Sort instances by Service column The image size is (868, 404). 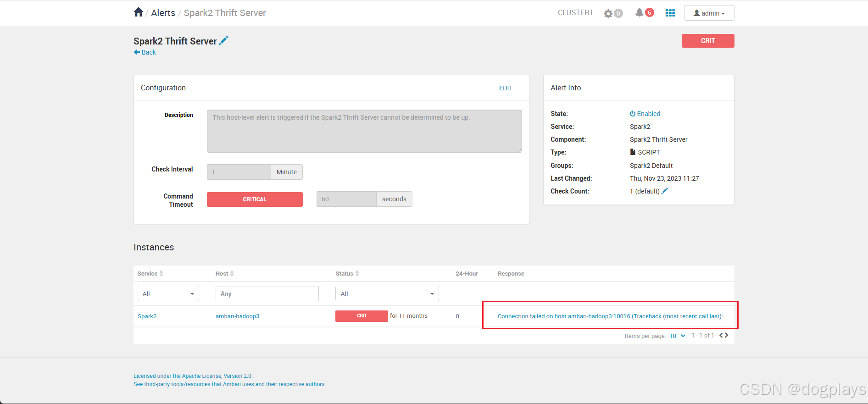coord(150,273)
